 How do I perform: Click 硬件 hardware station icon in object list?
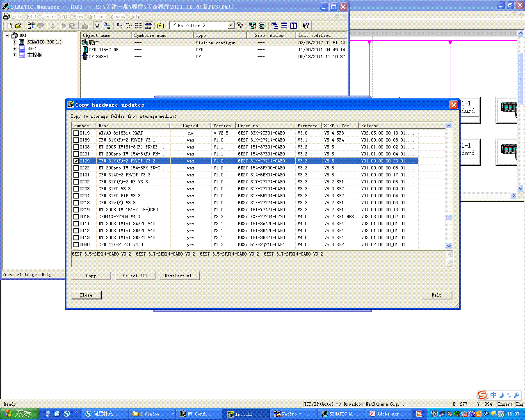pyautogui.click(x=85, y=42)
